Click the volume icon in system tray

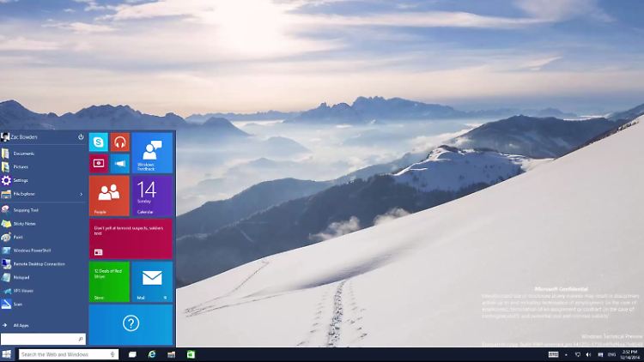tap(588, 354)
